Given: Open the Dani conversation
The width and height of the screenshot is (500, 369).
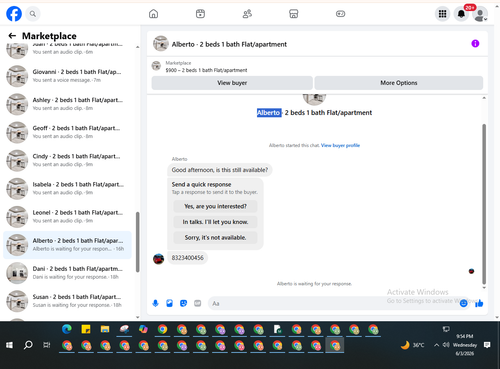Looking at the screenshot, I should click(67, 273).
